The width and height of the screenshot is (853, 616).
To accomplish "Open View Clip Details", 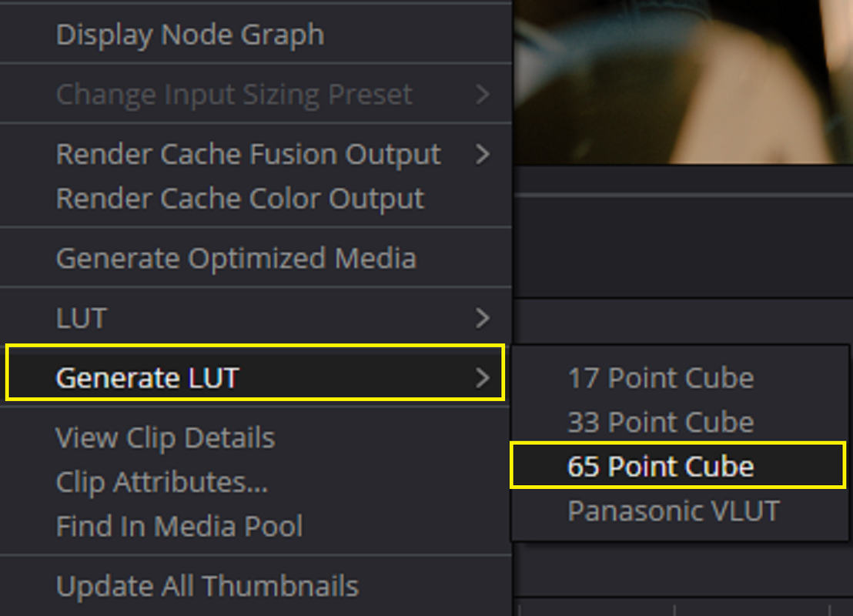I will [x=256, y=437].
